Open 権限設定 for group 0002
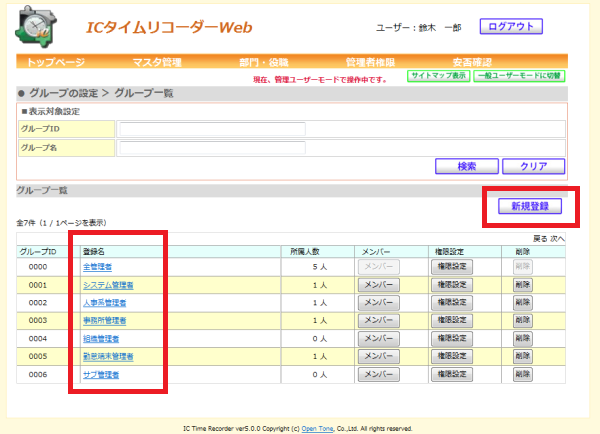This screenshot has height=434, width=600. (452, 303)
